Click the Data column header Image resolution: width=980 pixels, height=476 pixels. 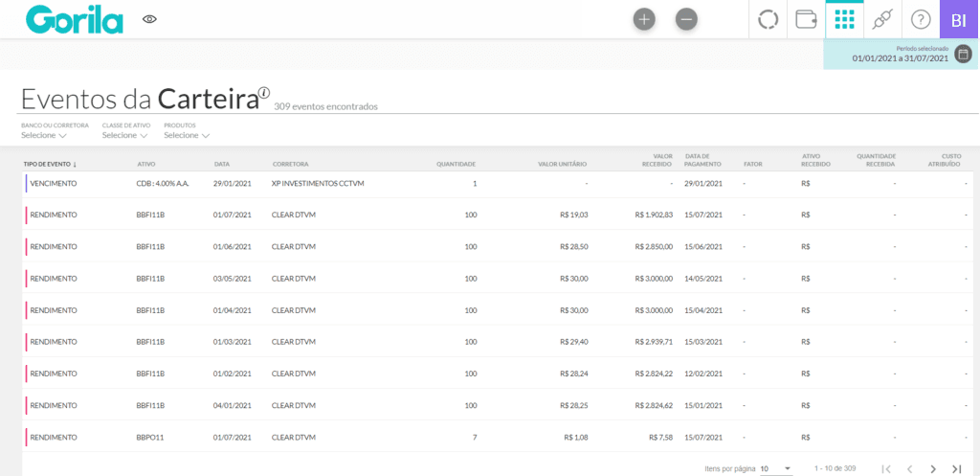click(222, 165)
